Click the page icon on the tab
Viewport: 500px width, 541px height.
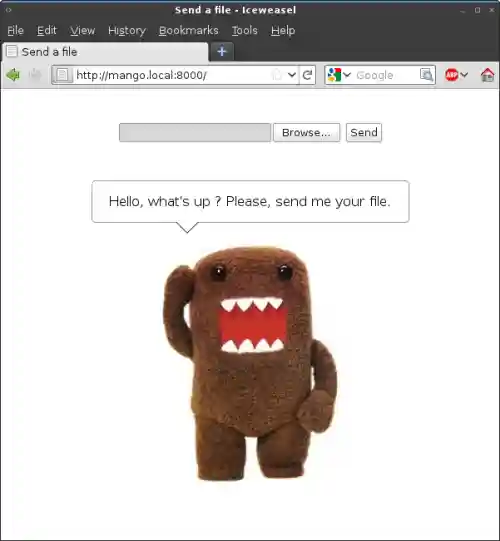click(x=12, y=51)
